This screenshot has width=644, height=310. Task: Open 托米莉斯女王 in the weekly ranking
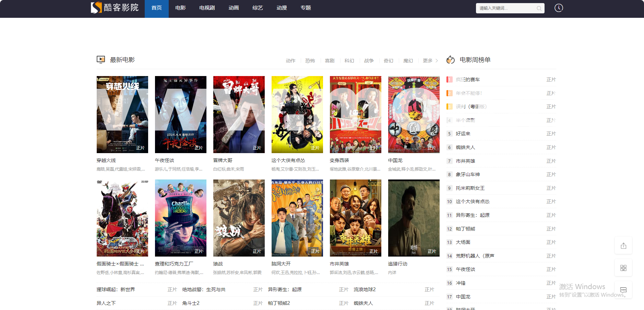point(470,188)
